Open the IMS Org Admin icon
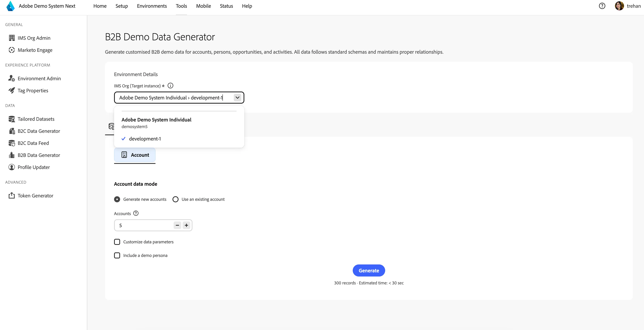Screen dimensions: 644x330 (x=12, y=38)
